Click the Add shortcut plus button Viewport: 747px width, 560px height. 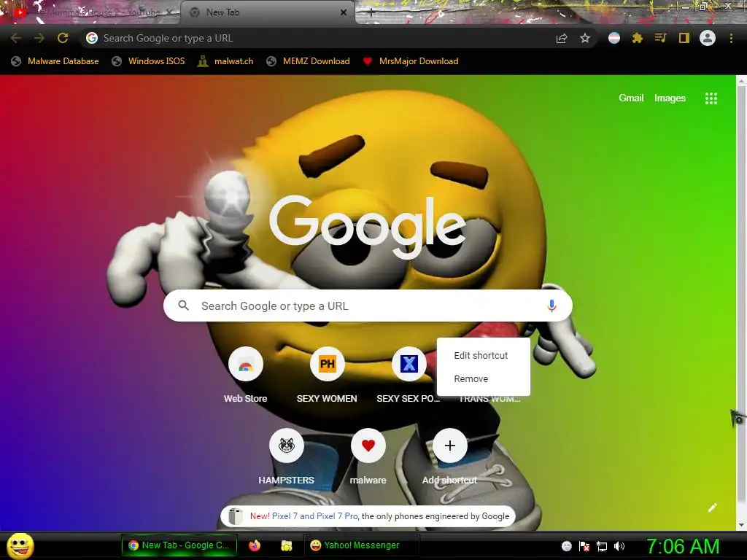[x=449, y=446]
